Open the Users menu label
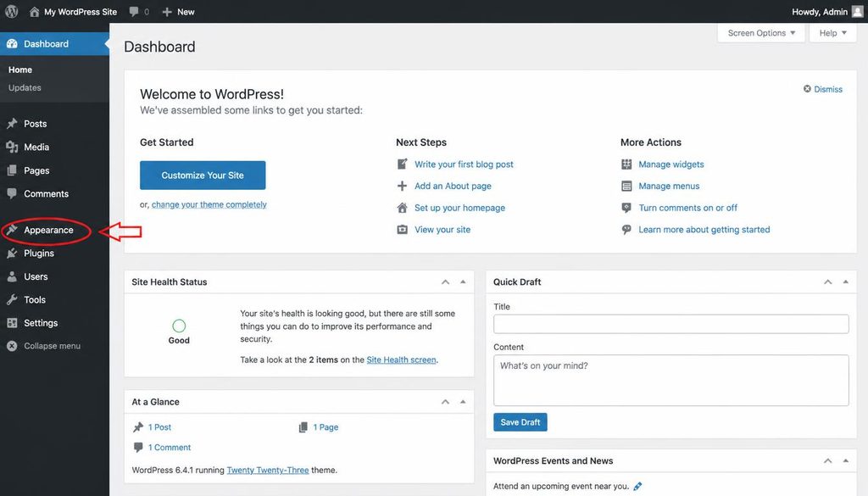This screenshot has height=496, width=868. click(x=36, y=276)
